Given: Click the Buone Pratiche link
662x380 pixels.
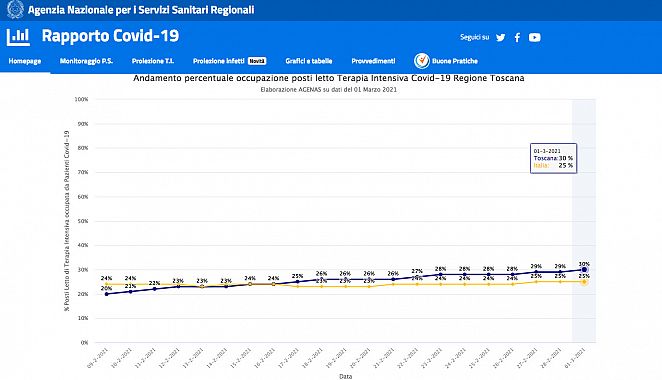Looking at the screenshot, I should pyautogui.click(x=455, y=61).
